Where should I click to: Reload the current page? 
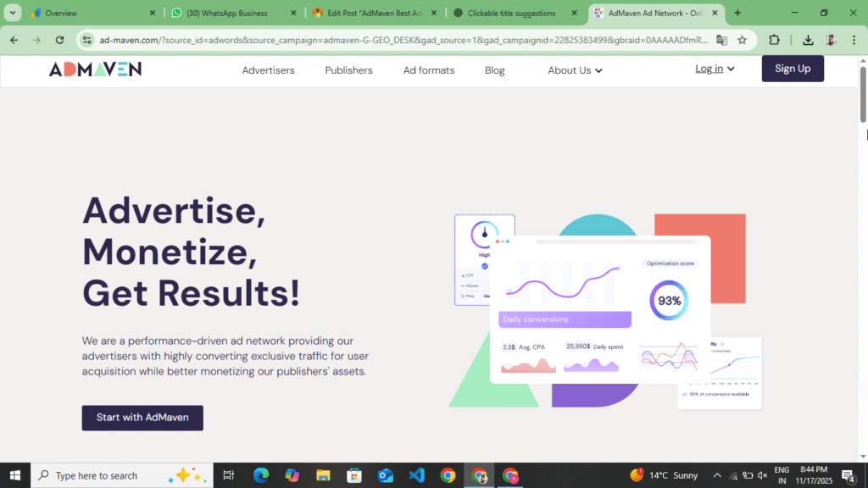[59, 39]
